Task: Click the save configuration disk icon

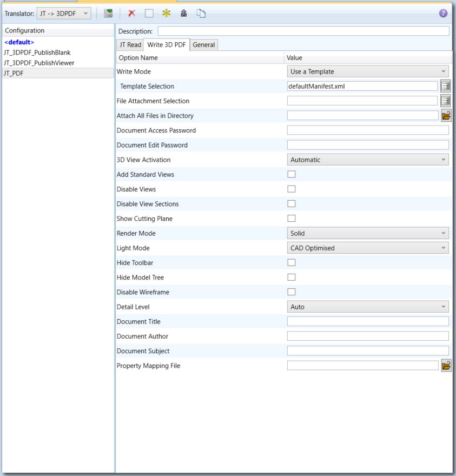Action: [x=108, y=14]
